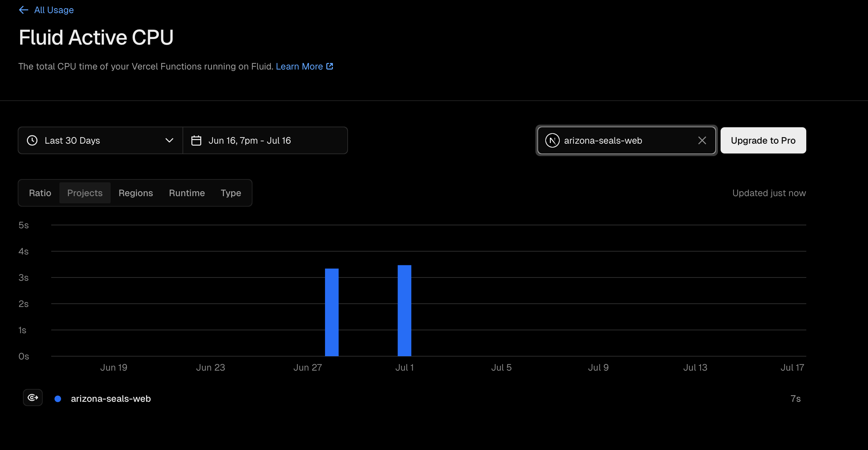Click the Updated just now status text

(769, 193)
